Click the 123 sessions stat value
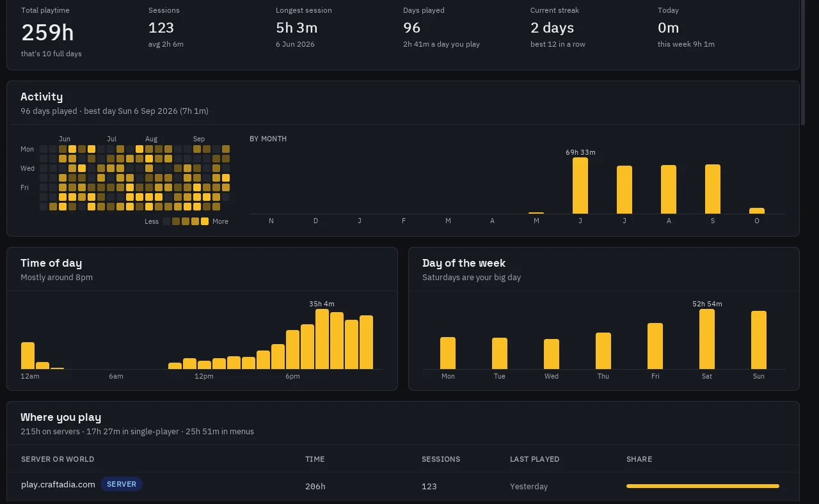The width and height of the screenshot is (819, 504). pyautogui.click(x=161, y=28)
